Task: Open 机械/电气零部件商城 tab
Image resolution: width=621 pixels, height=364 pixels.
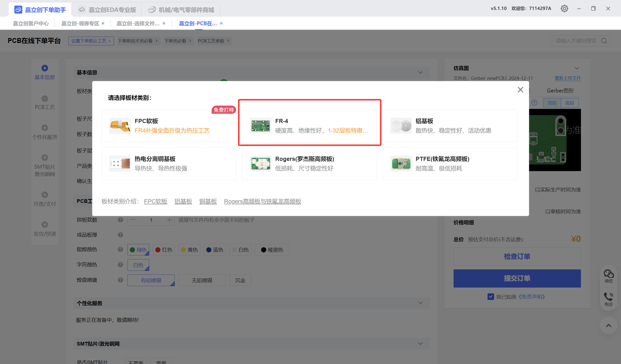Action: pos(181,10)
